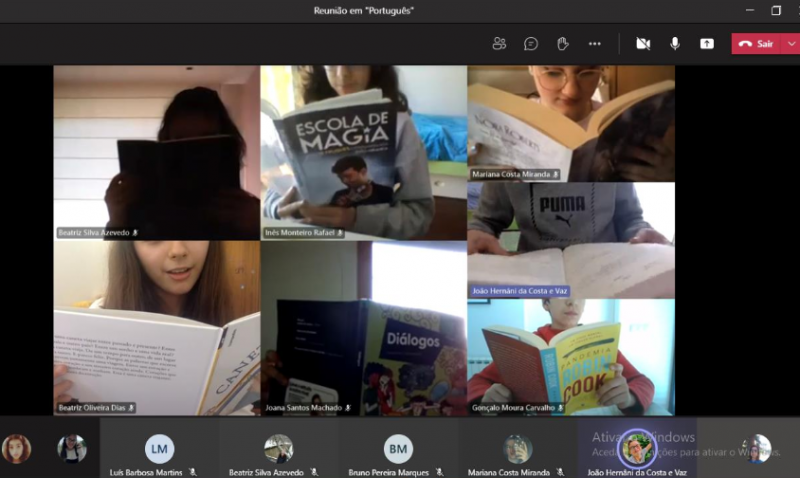
Task: Select Gonçalo Moura Carvalho's video tile
Action: coord(571,357)
